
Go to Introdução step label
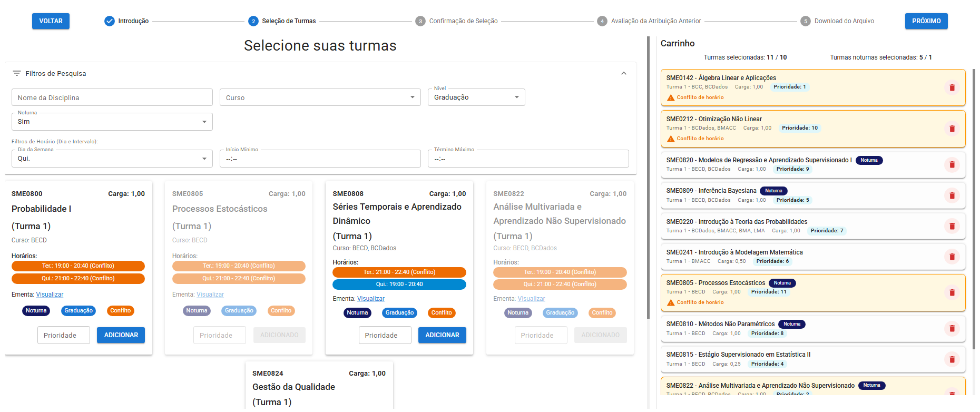133,21
